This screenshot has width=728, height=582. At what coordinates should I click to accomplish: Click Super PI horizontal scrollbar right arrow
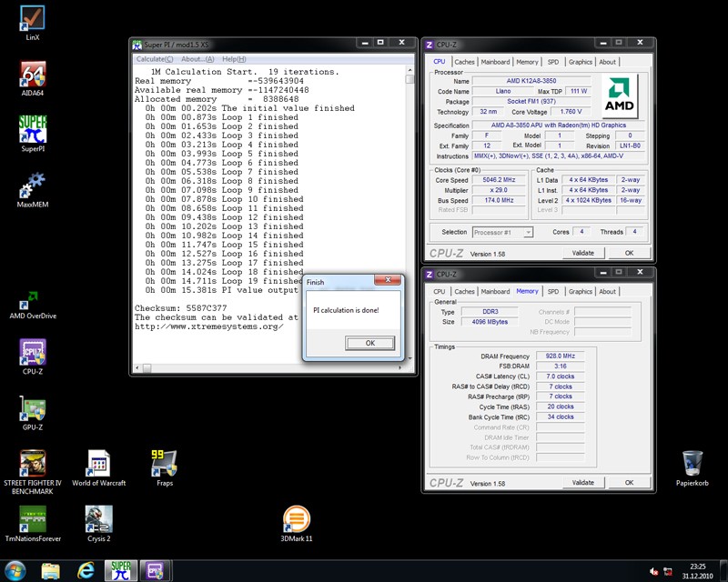(x=400, y=368)
